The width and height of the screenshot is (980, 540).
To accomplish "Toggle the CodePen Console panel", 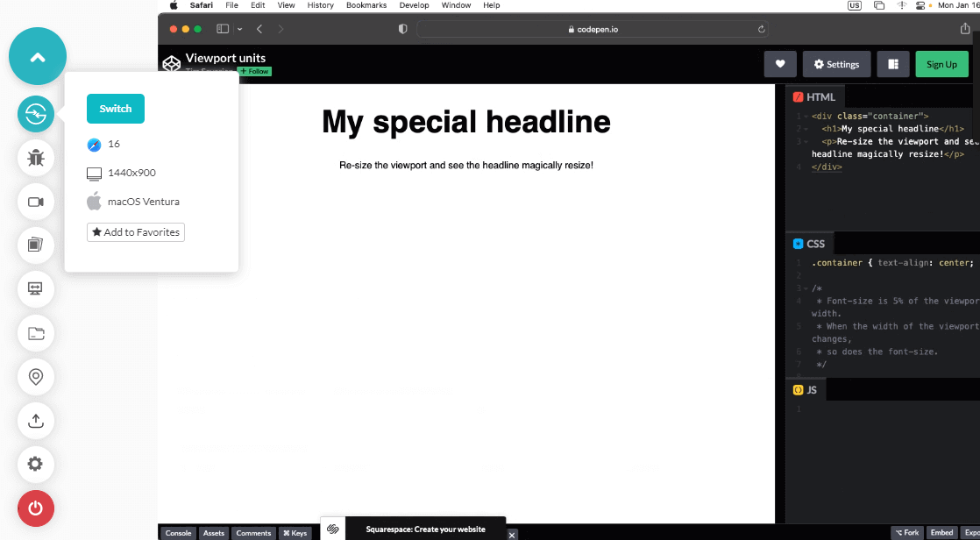I will [178, 533].
